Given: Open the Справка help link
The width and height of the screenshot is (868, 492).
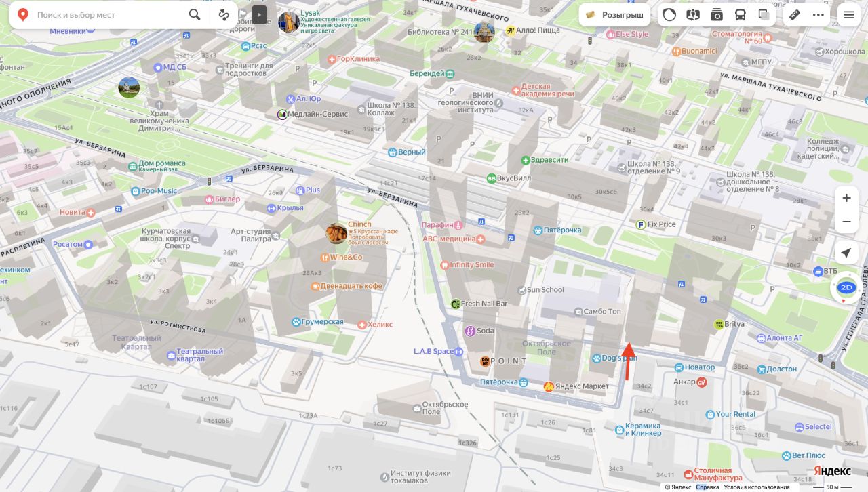Looking at the screenshot, I should pyautogui.click(x=707, y=487).
